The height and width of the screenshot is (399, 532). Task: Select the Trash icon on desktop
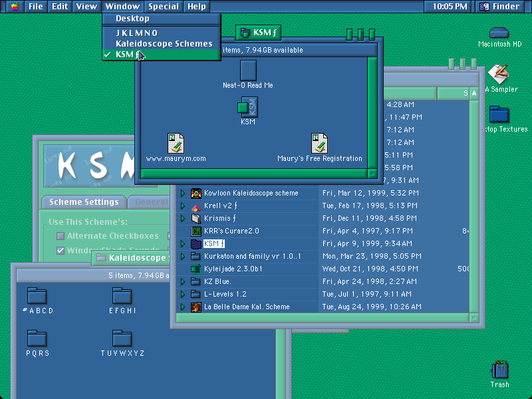click(500, 369)
